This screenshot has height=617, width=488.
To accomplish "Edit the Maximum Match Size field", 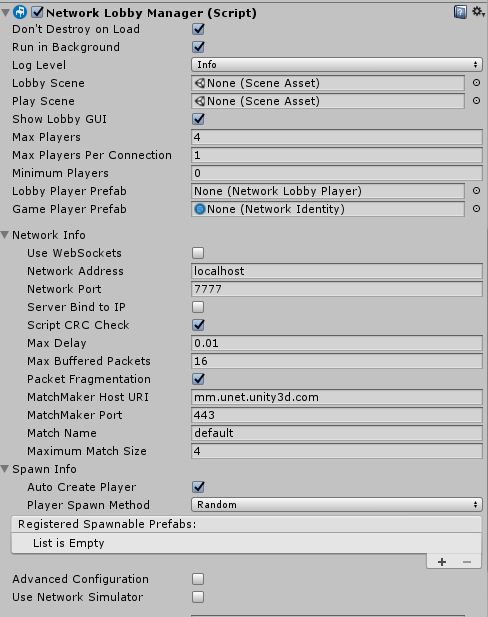I will click(337, 451).
